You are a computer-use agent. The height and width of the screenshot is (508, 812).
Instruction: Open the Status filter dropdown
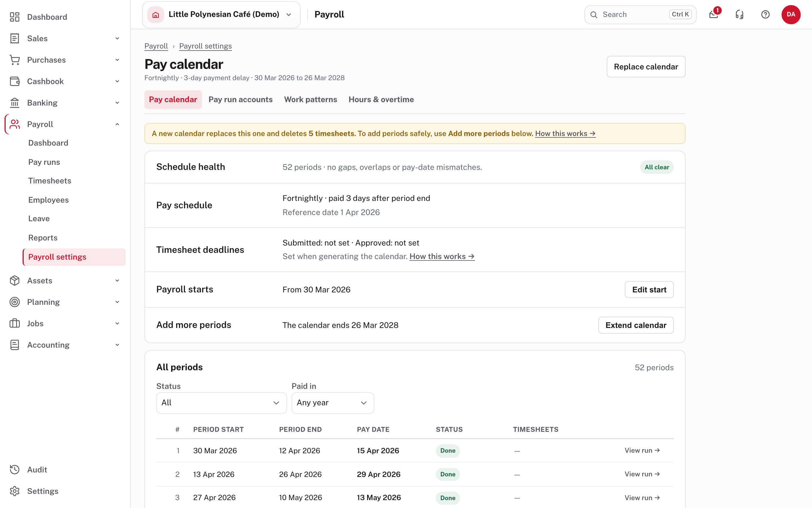(221, 403)
